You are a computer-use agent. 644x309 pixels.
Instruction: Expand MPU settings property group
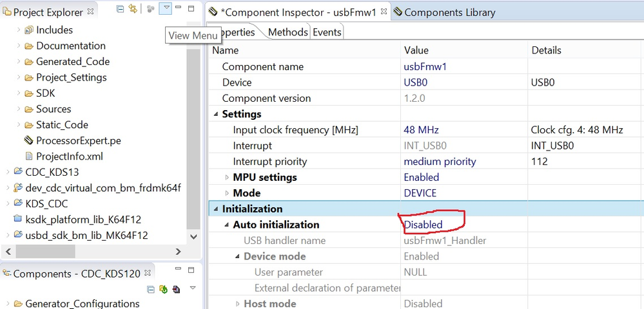pos(227,177)
